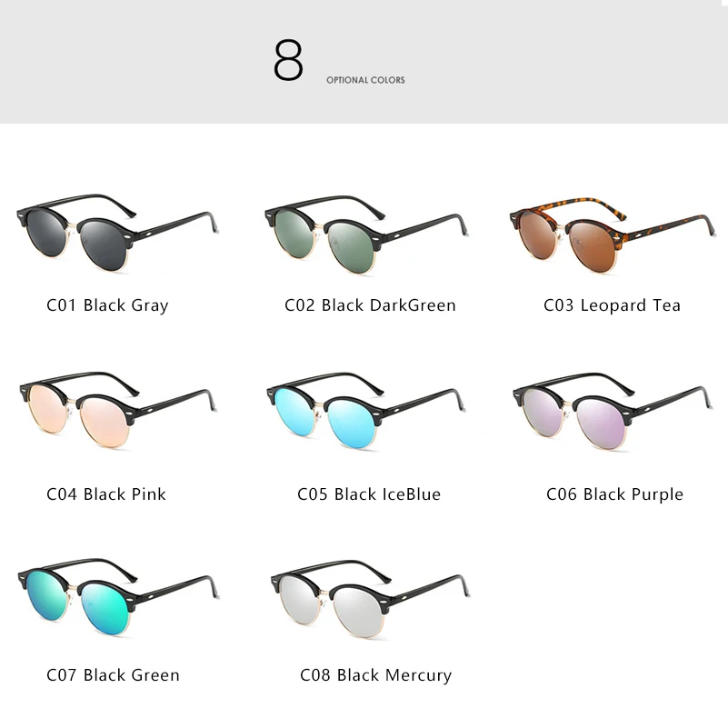The height and width of the screenshot is (728, 728).
Task: Click the right ice blue mirrored lens
Action: (351, 424)
